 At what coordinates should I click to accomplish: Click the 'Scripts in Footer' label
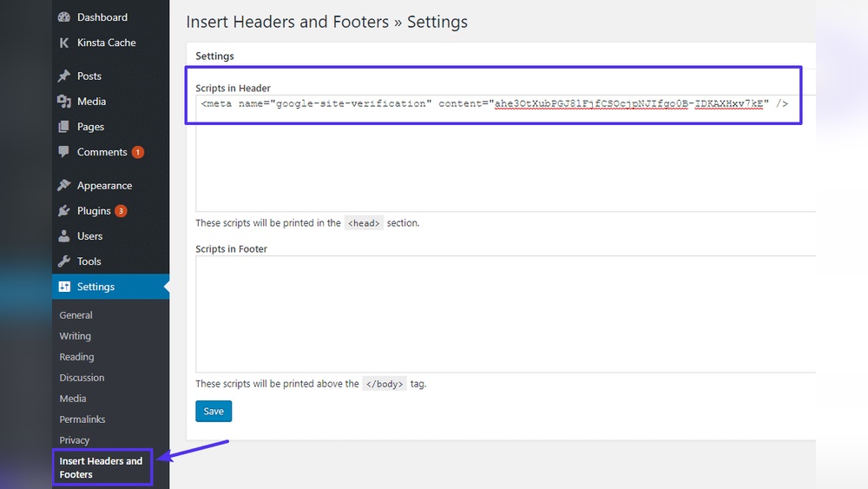[232, 249]
